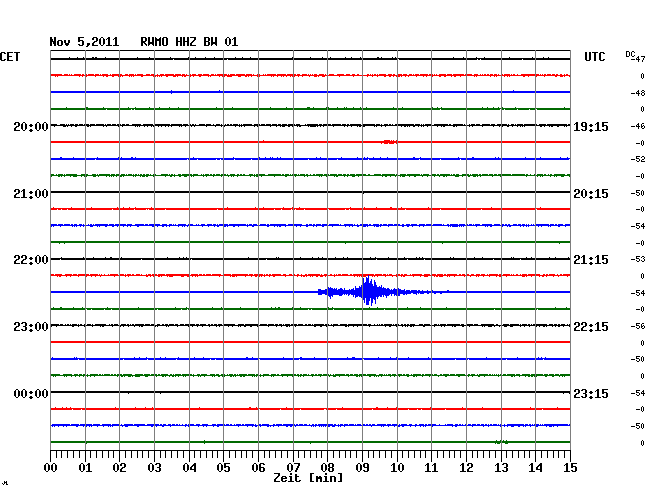650x494 pixels.
Task: Click the 14 minute axis label
Action: click(535, 467)
